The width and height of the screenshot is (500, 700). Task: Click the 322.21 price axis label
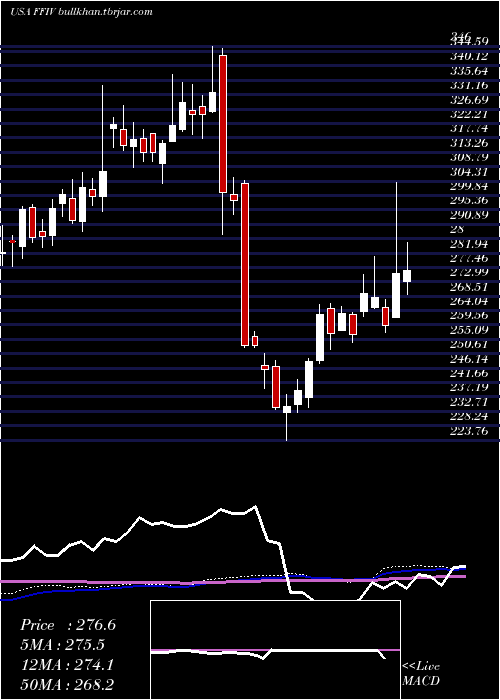469,114
